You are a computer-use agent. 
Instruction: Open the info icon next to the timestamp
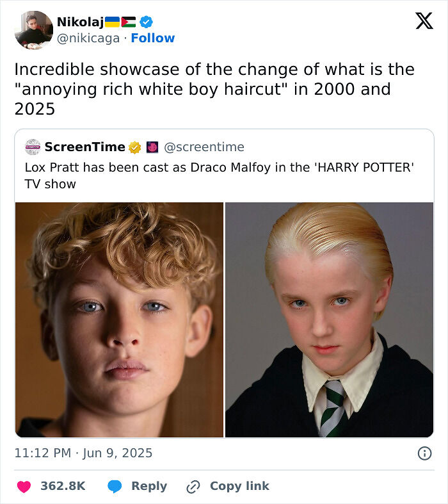(424, 453)
